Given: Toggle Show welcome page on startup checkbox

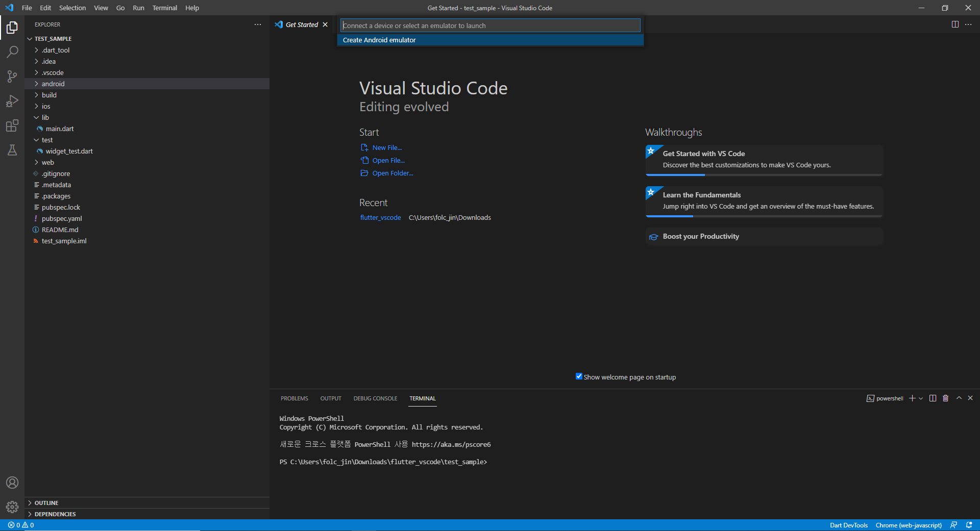Looking at the screenshot, I should (579, 376).
